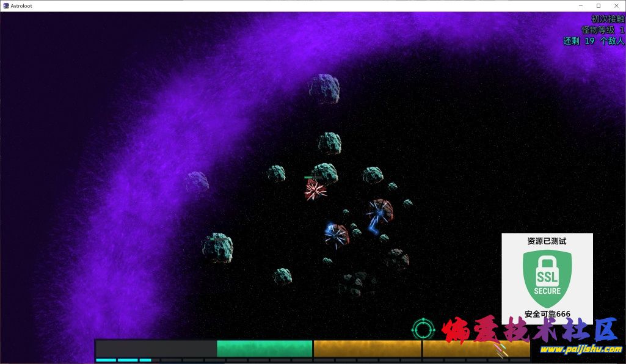Click the green health bar above red enemy

coord(310,178)
